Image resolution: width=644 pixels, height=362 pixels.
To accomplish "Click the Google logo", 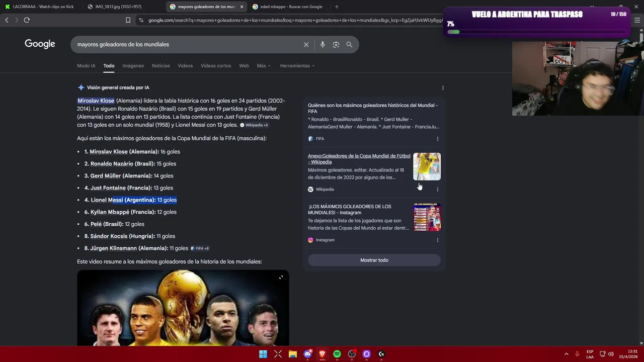I will point(40,44).
